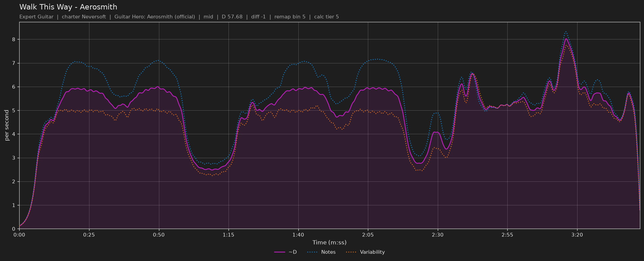644x261 pixels.
Task: Click the 1:15 x-axis tick label
Action: (229, 235)
